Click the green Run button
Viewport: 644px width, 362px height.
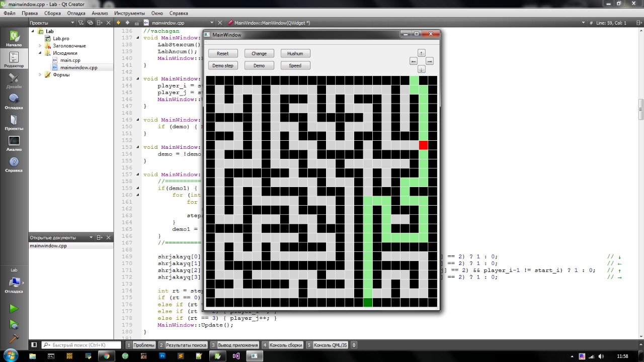14,308
